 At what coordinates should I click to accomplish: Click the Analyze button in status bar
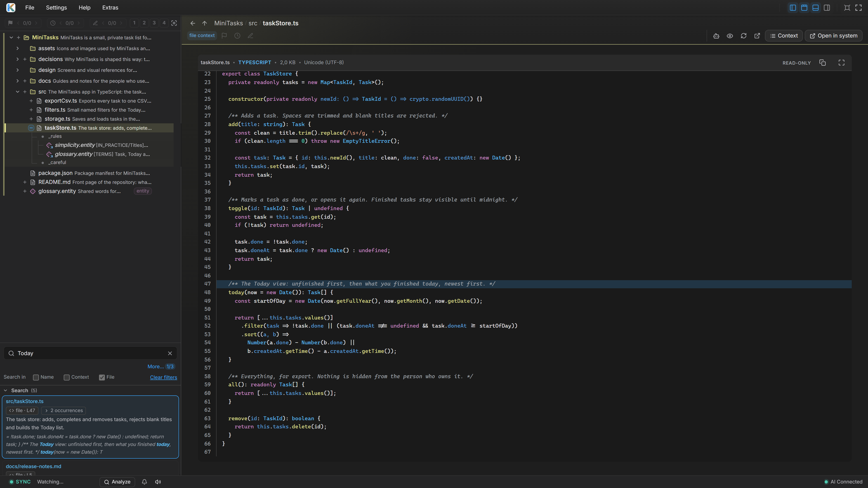click(x=117, y=482)
